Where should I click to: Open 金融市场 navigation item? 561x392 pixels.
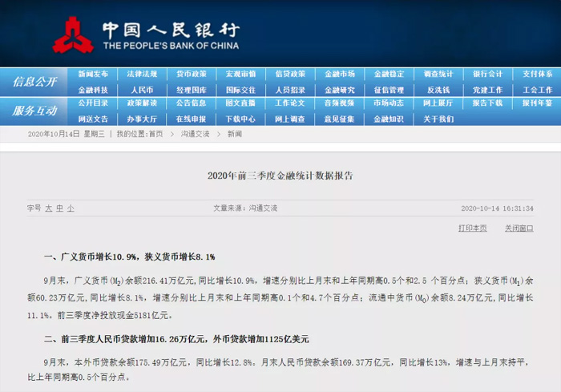[x=340, y=74]
